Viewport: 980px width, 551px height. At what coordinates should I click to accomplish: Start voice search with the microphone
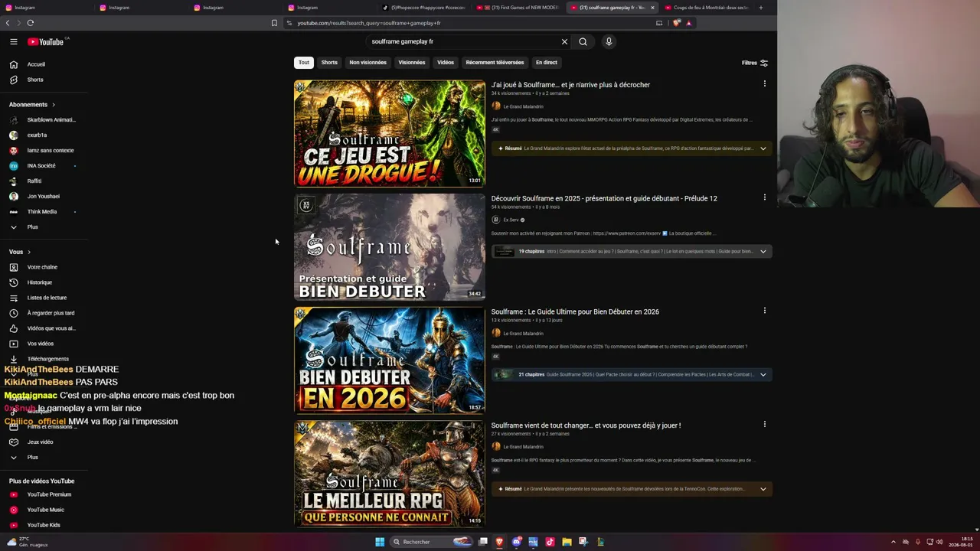609,41
